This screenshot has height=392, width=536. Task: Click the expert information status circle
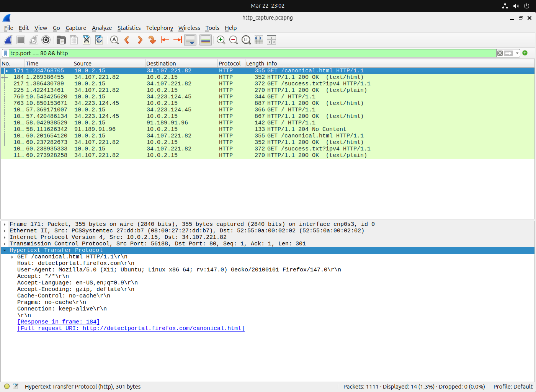pos(7,387)
